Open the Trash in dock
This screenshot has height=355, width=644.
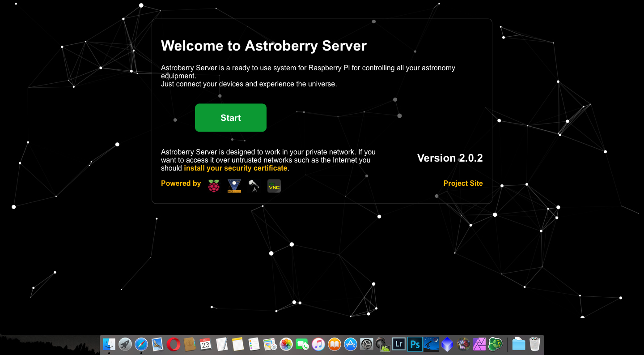[x=535, y=344]
